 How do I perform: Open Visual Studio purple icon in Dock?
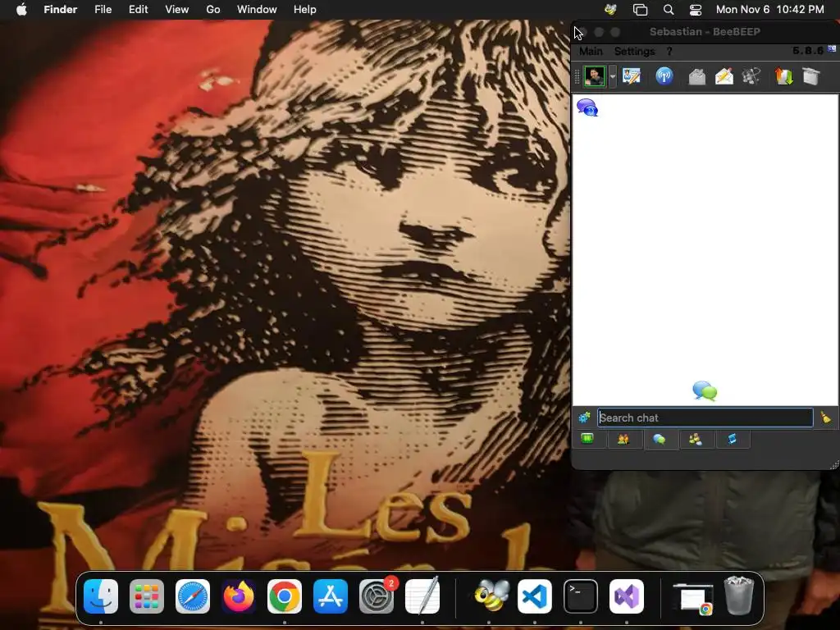[x=627, y=596]
